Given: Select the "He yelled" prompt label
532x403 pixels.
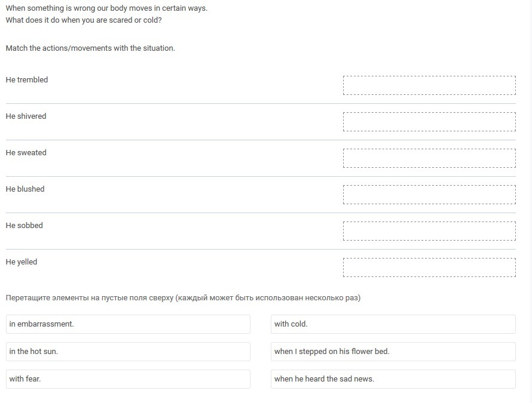Looking at the screenshot, I should [x=22, y=262].
